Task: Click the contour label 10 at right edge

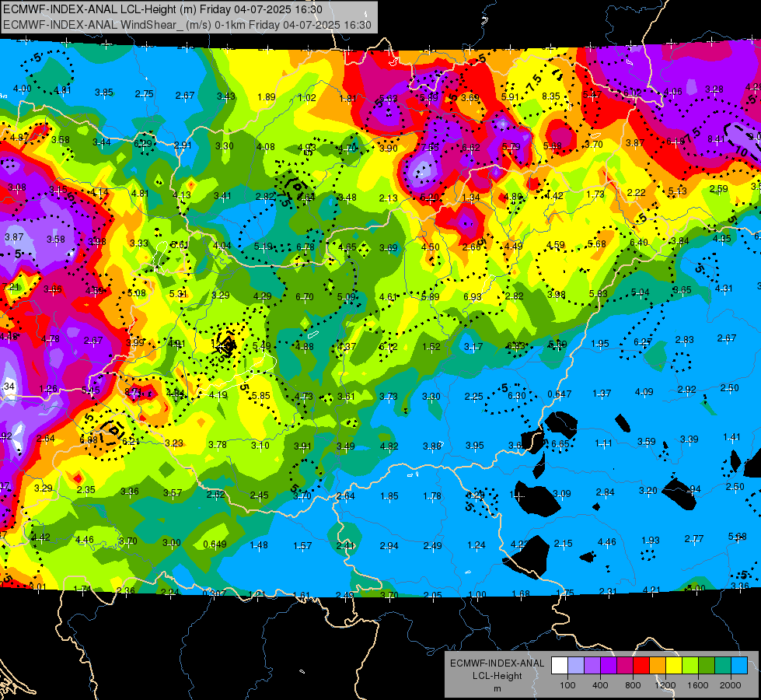Action: pyautogui.click(x=741, y=150)
